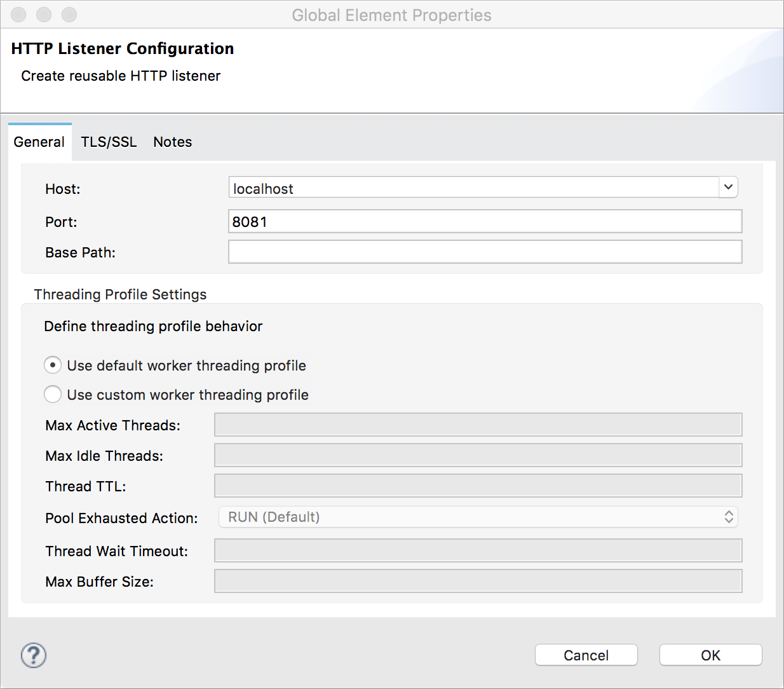Click the Thread TTL field
Screen dimensions: 784x689
point(478,486)
